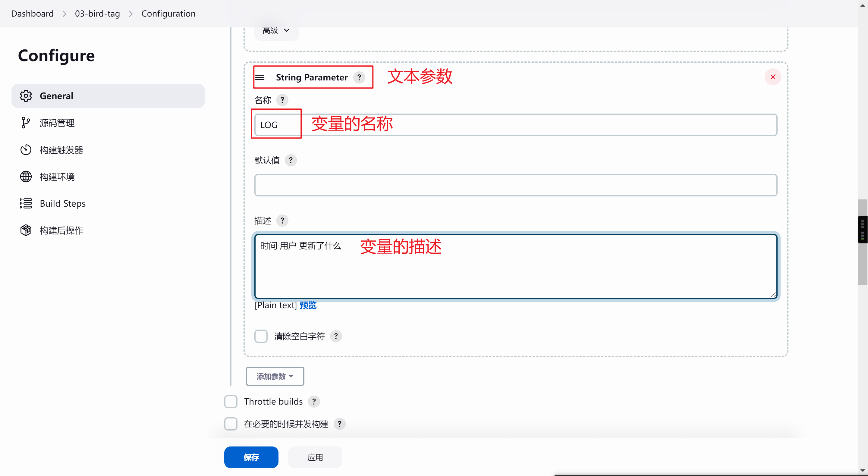Click the General gear icon in sidebar

point(26,96)
